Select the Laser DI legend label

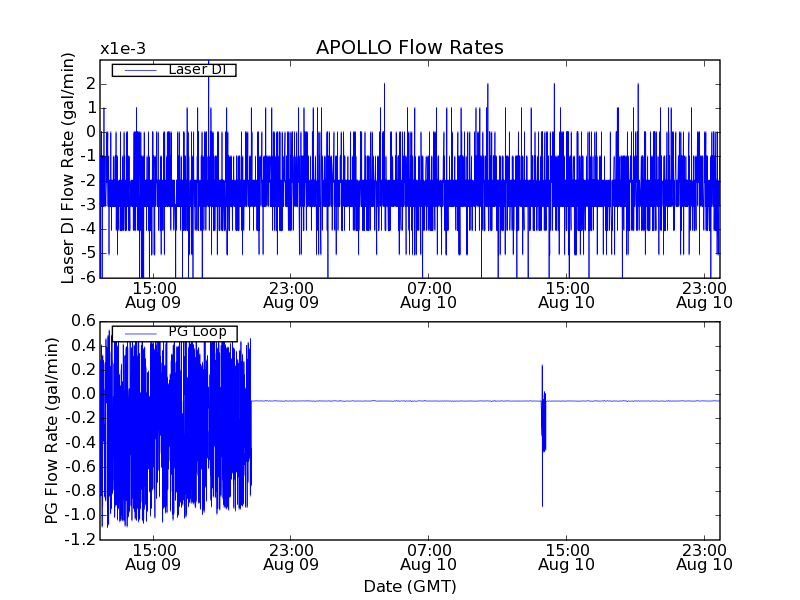[202, 70]
